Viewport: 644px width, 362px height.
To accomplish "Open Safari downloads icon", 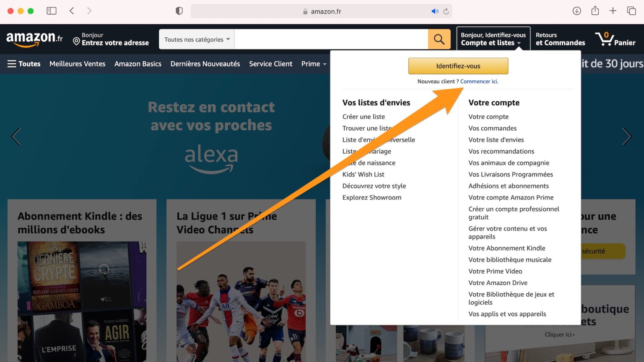I will 576,11.
